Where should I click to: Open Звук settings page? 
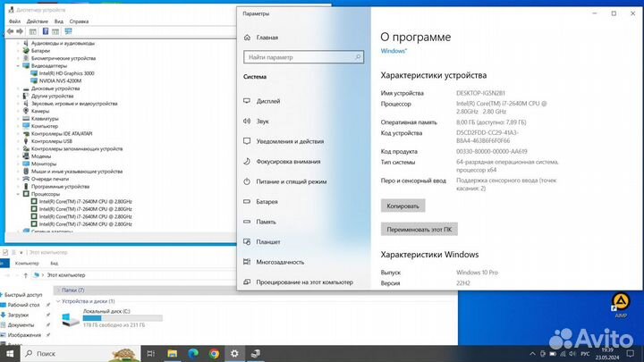pos(262,121)
